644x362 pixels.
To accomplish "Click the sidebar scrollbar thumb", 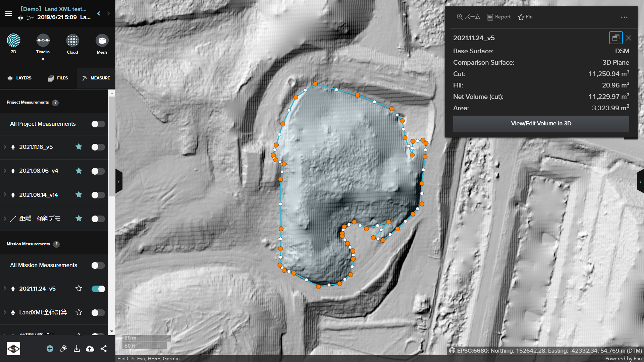I will coord(112,146).
